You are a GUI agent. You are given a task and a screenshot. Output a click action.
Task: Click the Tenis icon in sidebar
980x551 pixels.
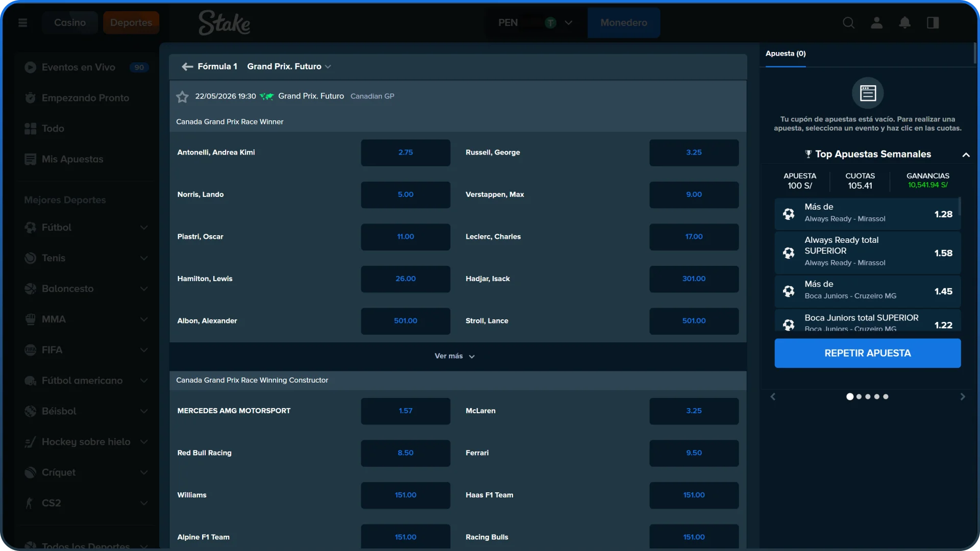tap(30, 258)
